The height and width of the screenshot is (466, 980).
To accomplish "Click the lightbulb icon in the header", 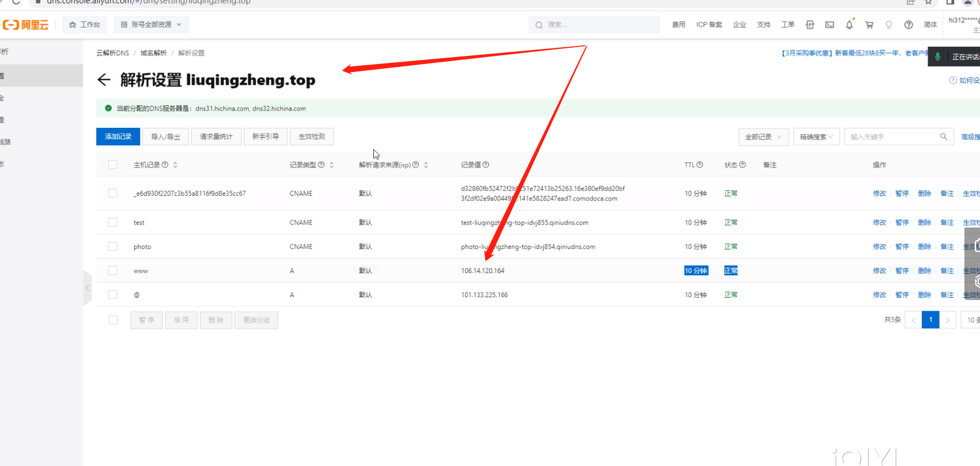I will tap(889, 25).
